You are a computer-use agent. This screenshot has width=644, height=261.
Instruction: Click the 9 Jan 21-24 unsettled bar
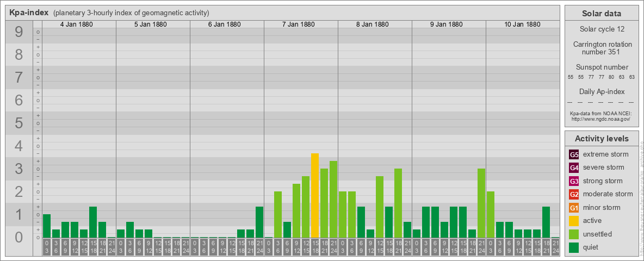(481, 203)
